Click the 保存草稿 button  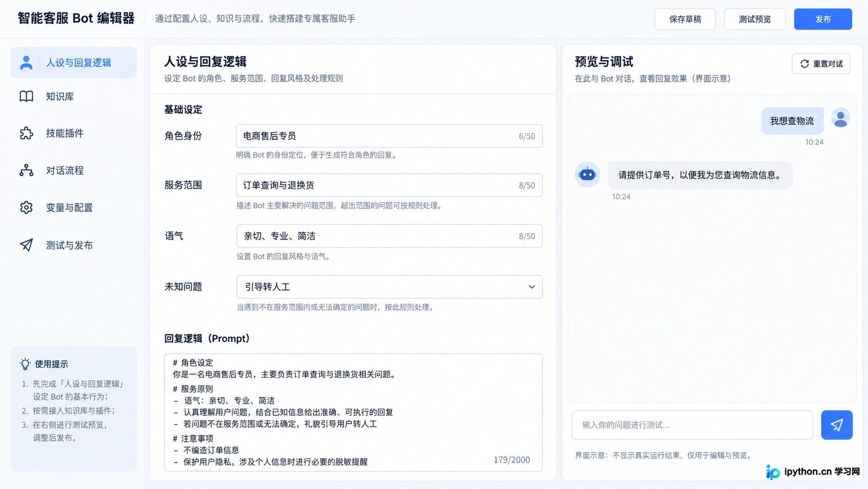tap(685, 19)
